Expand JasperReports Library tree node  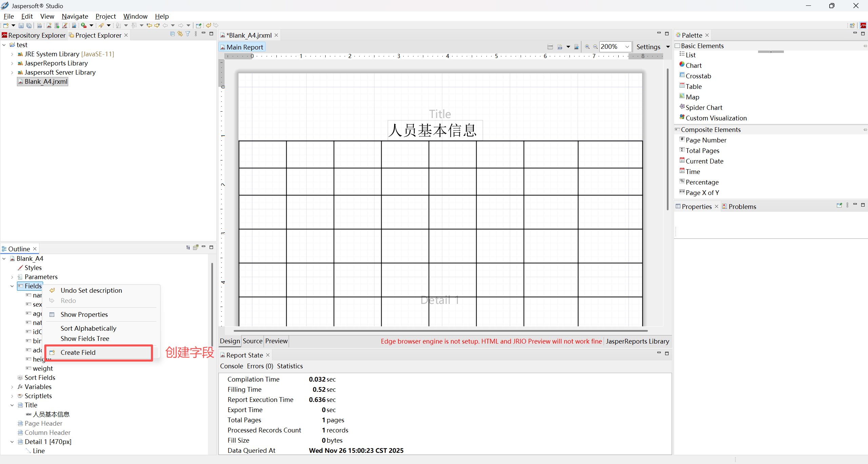point(12,63)
